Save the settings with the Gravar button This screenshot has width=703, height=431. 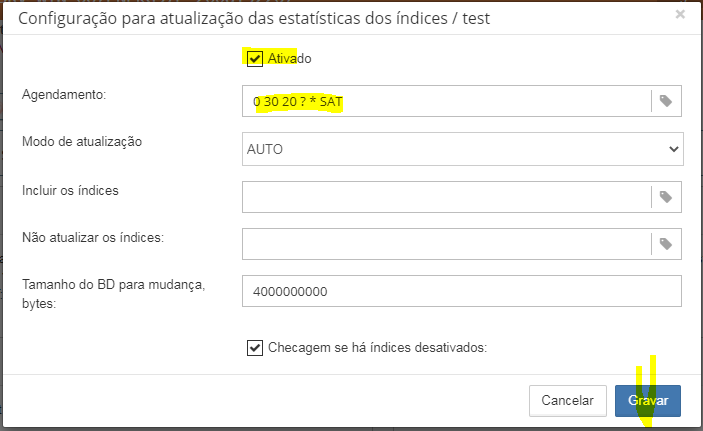(648, 401)
